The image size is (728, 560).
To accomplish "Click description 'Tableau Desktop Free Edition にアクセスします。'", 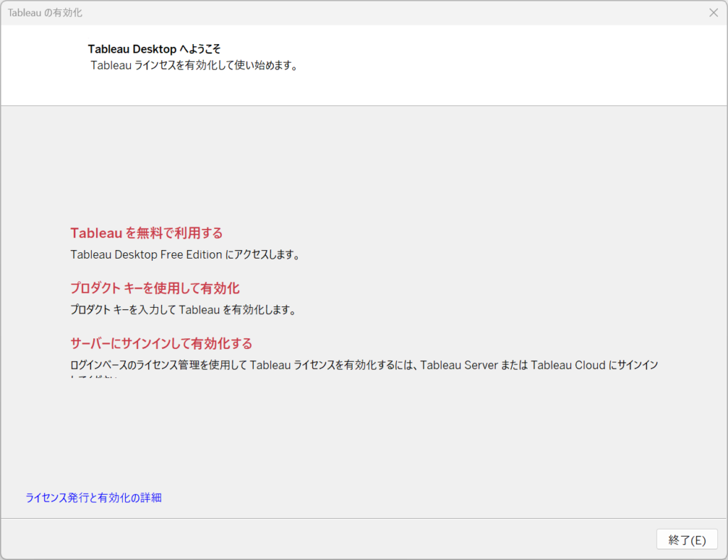I will [185, 254].
